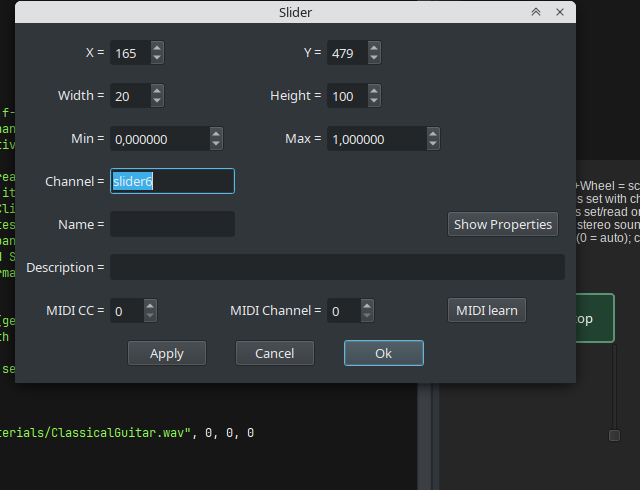Open Show Properties
The width and height of the screenshot is (640, 490).
click(502, 224)
